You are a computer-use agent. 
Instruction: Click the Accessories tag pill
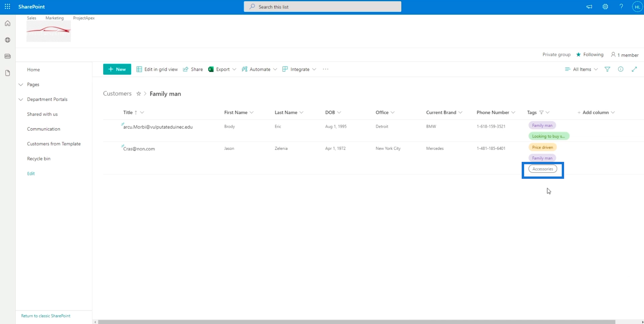click(x=543, y=169)
